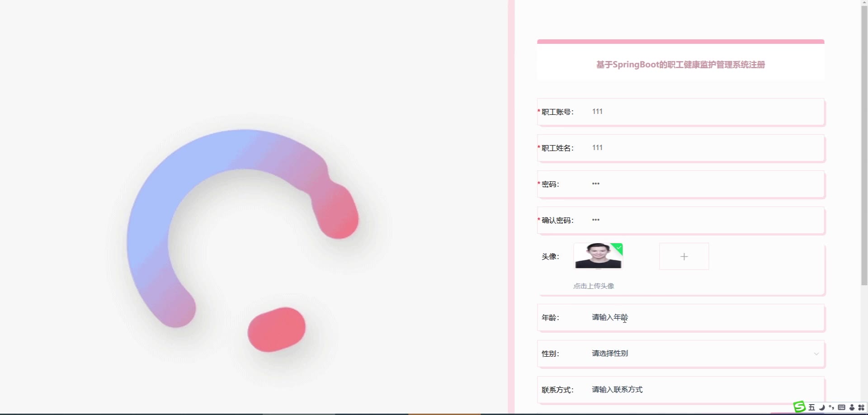The height and width of the screenshot is (415, 868).
Task: Click the page vertical scrollbar thumb
Action: click(864, 143)
